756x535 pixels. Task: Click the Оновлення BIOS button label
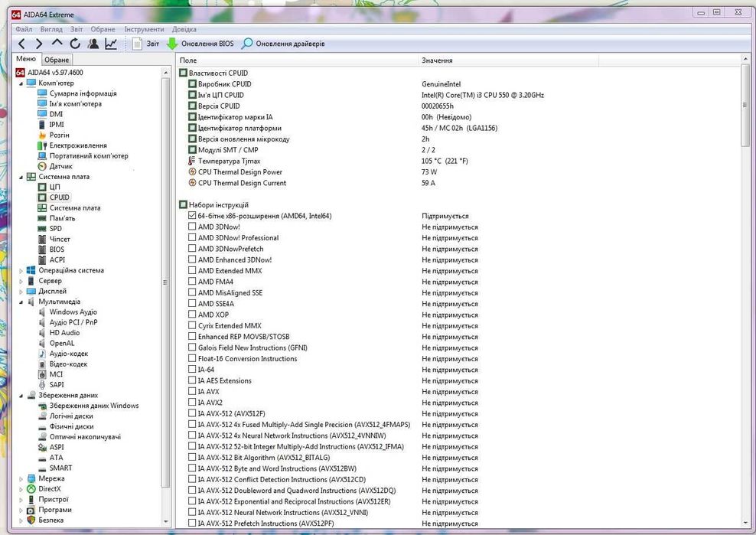pos(207,44)
